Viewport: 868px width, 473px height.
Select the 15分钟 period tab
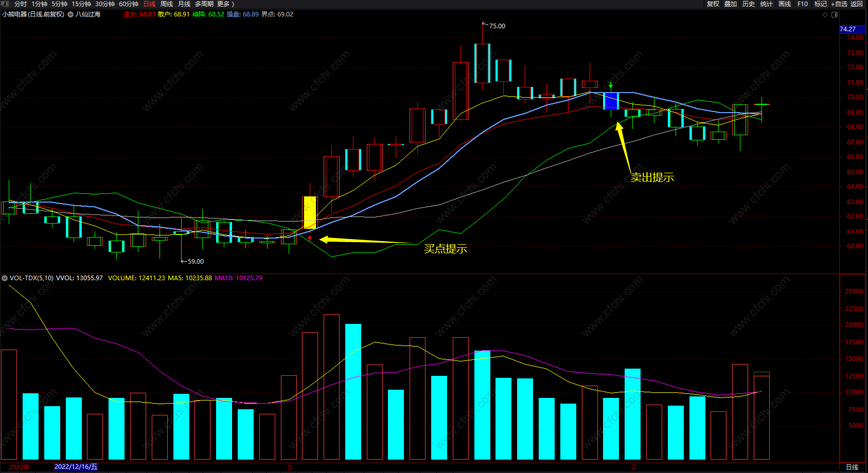click(81, 4)
